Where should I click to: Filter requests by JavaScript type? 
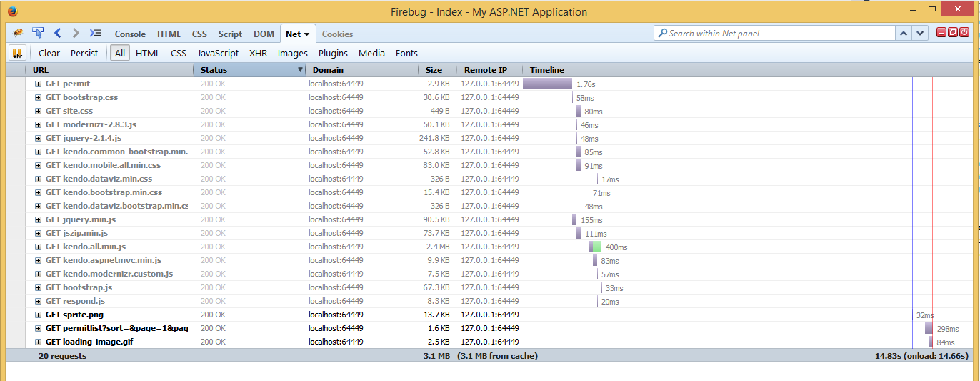(218, 53)
